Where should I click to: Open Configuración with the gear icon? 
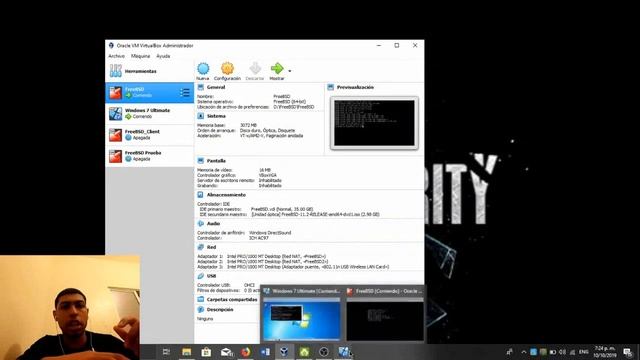click(227, 69)
